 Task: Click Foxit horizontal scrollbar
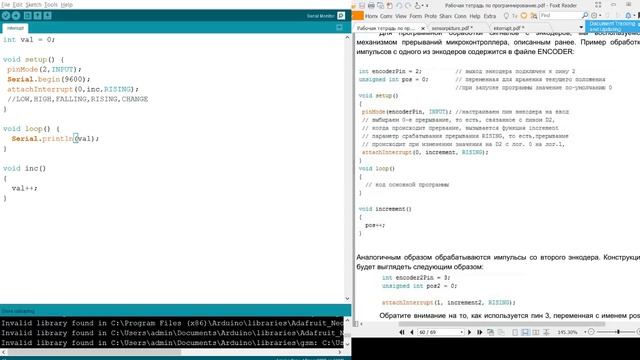[501, 324]
